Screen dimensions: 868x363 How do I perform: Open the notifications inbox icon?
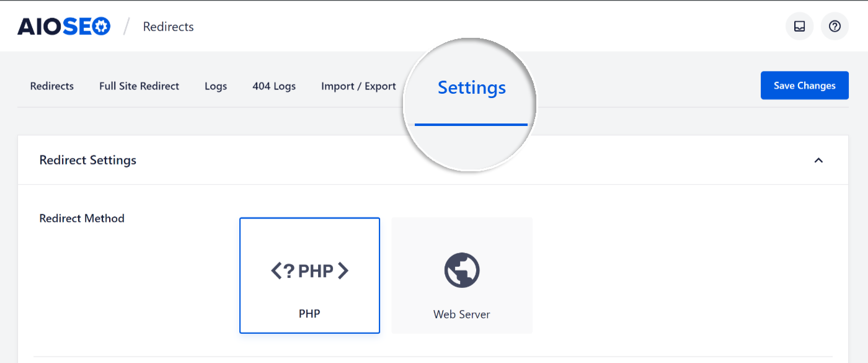click(x=799, y=26)
